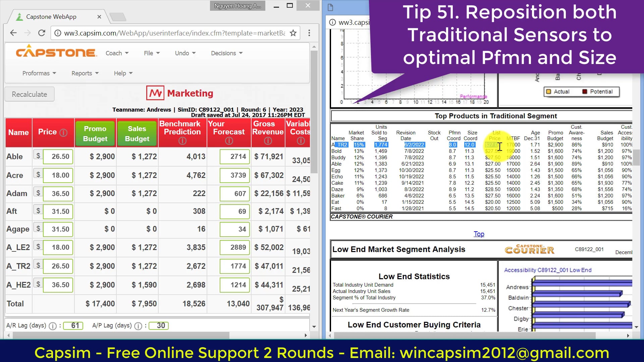Select the A_TR2 product row

18,266
